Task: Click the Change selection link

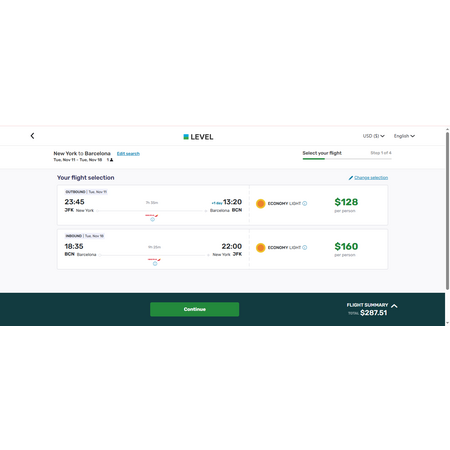Action: pos(371,178)
